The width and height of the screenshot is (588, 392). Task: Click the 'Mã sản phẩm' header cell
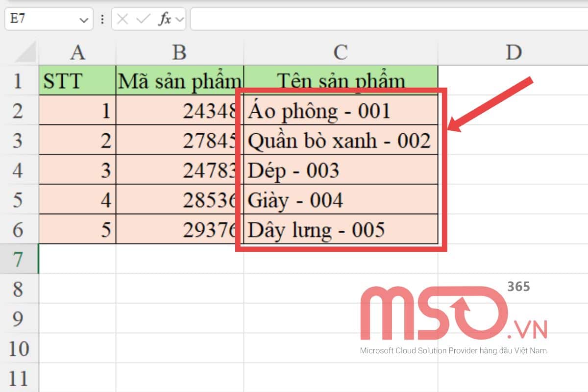point(180,80)
